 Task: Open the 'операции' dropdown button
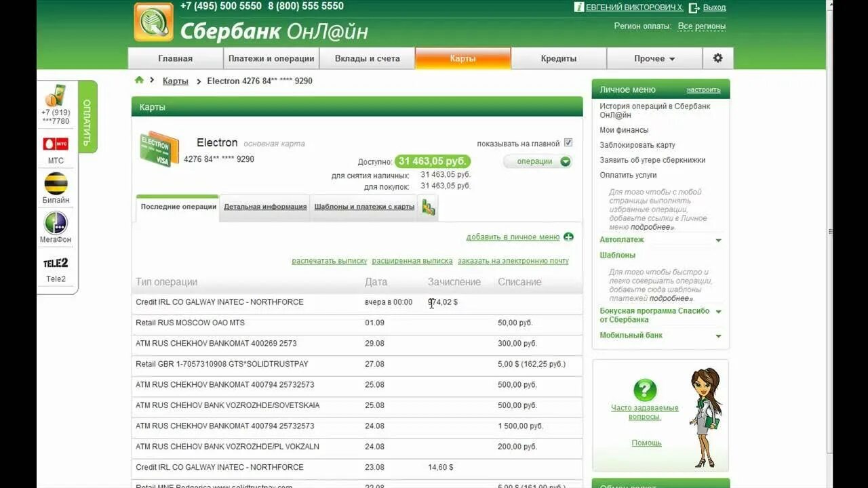pyautogui.click(x=538, y=161)
